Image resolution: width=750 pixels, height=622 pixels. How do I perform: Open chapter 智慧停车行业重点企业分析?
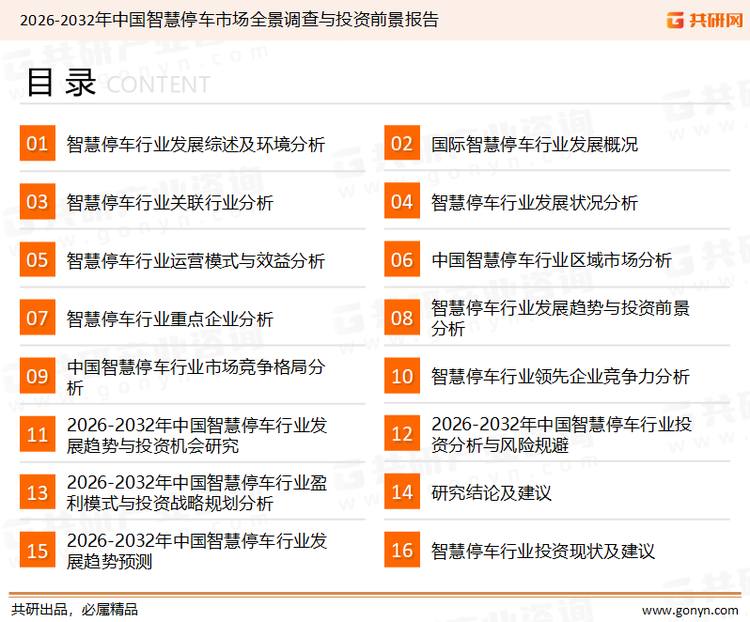click(170, 319)
